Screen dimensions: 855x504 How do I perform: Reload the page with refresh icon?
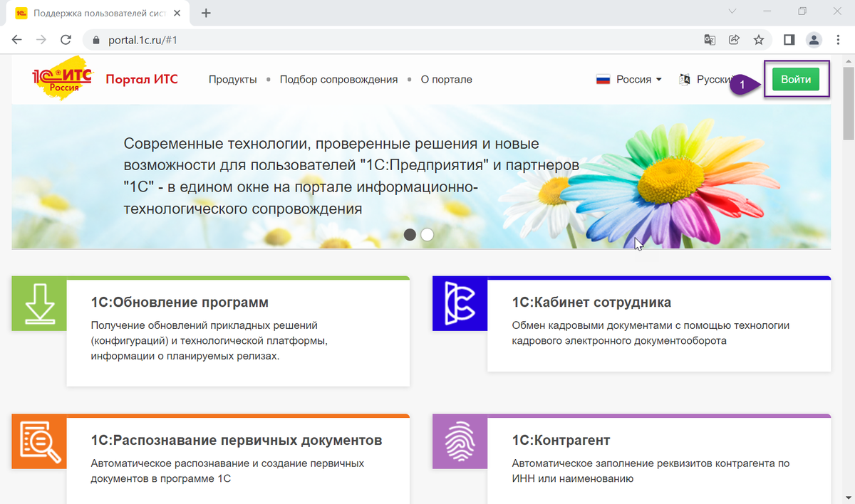[x=66, y=40]
